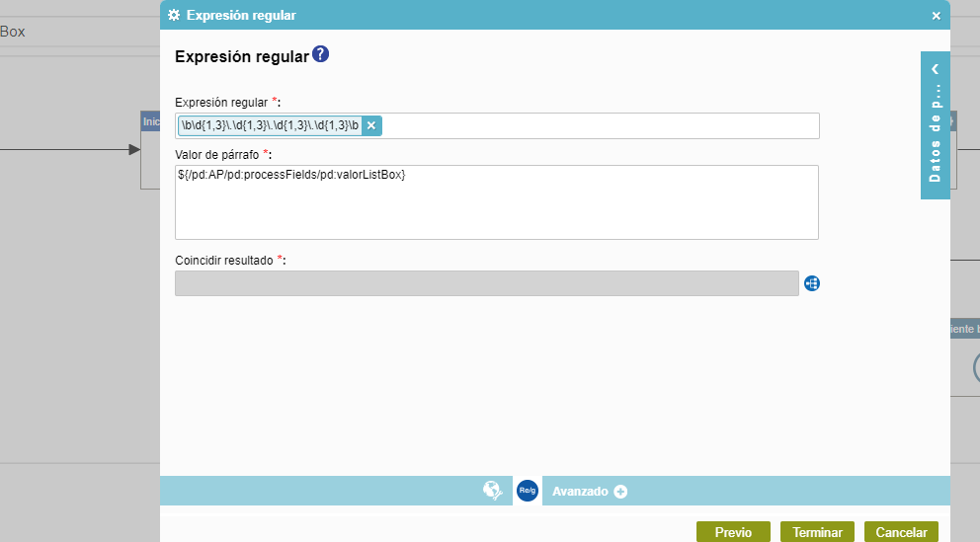Expand Avanzado with the plus icon
Image resolution: width=980 pixels, height=542 pixels.
point(620,492)
